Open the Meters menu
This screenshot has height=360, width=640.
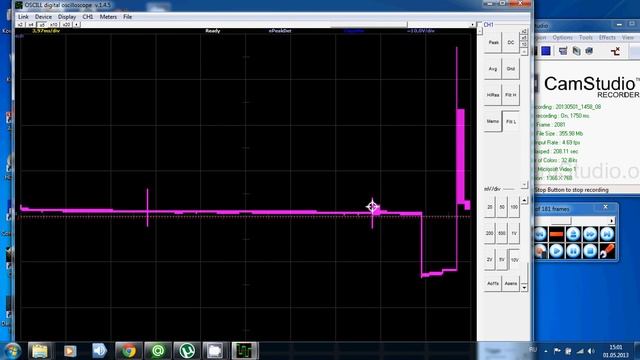(108, 17)
